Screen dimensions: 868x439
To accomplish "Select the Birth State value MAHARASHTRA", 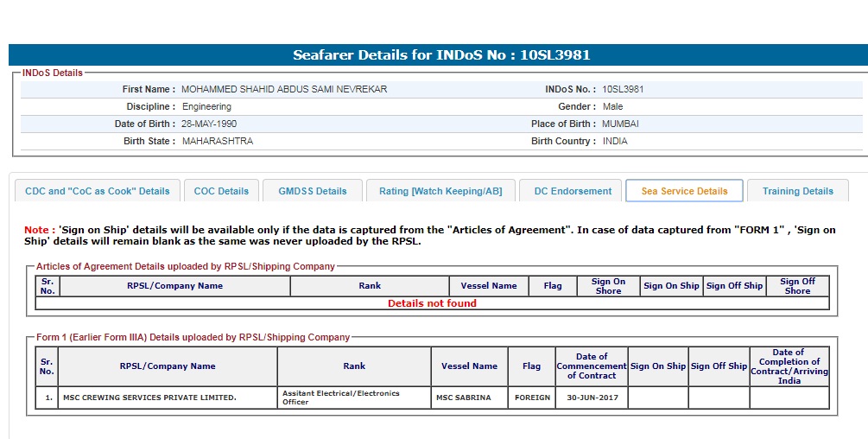I will click(x=218, y=141).
